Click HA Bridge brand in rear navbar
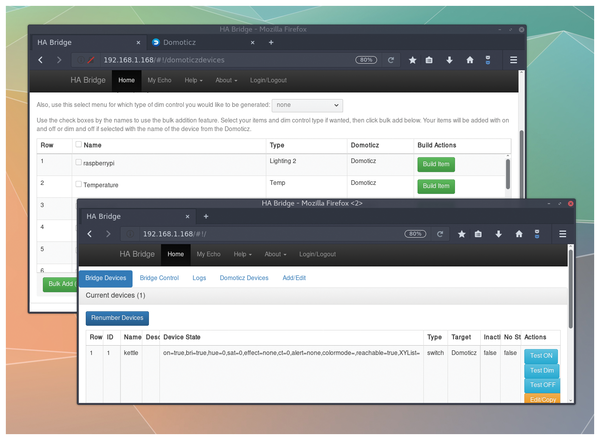 88,80
